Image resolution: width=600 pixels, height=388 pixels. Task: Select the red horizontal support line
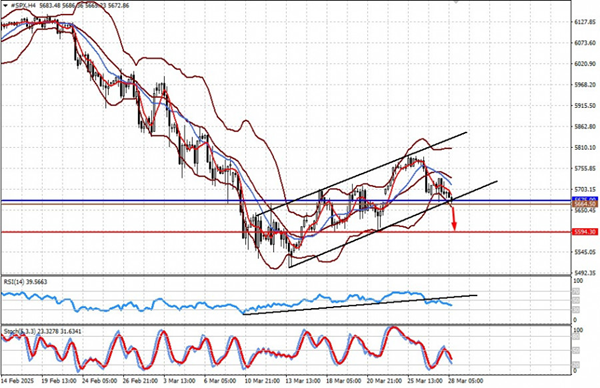click(286, 232)
